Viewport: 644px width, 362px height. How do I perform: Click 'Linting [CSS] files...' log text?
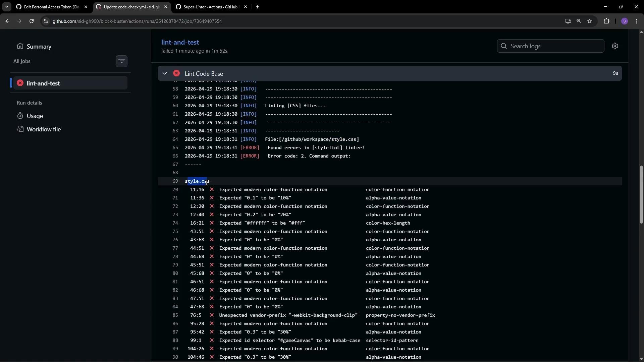tap(295, 106)
